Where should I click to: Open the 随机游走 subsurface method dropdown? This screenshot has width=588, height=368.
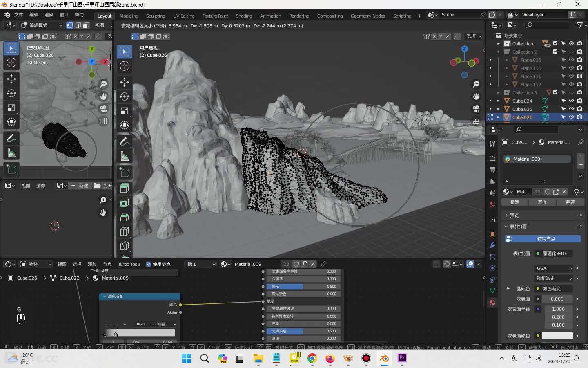click(x=554, y=278)
